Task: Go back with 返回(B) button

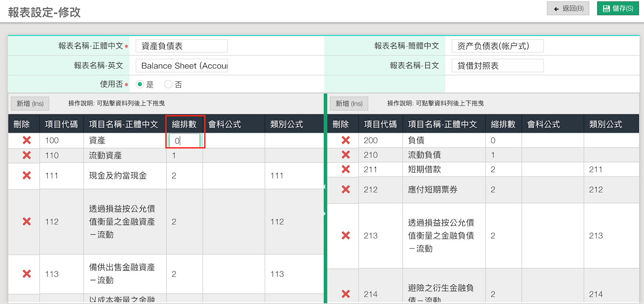Action: click(x=568, y=8)
